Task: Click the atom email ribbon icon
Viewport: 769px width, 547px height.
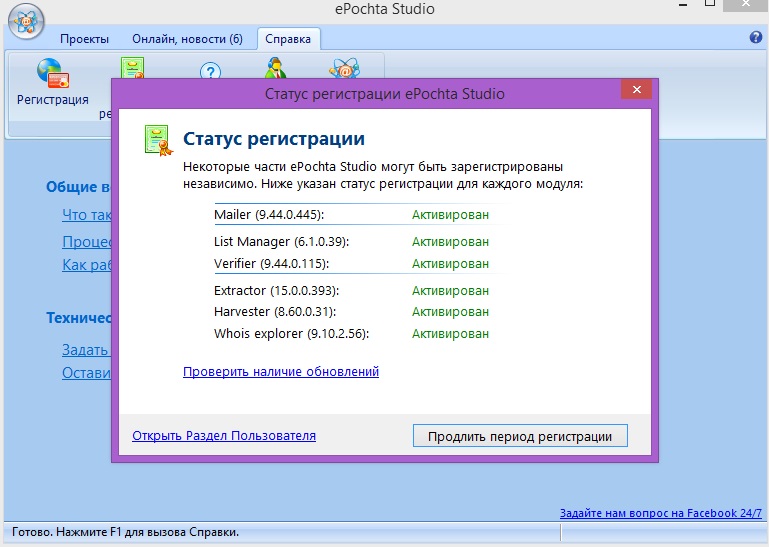Action: tap(344, 68)
